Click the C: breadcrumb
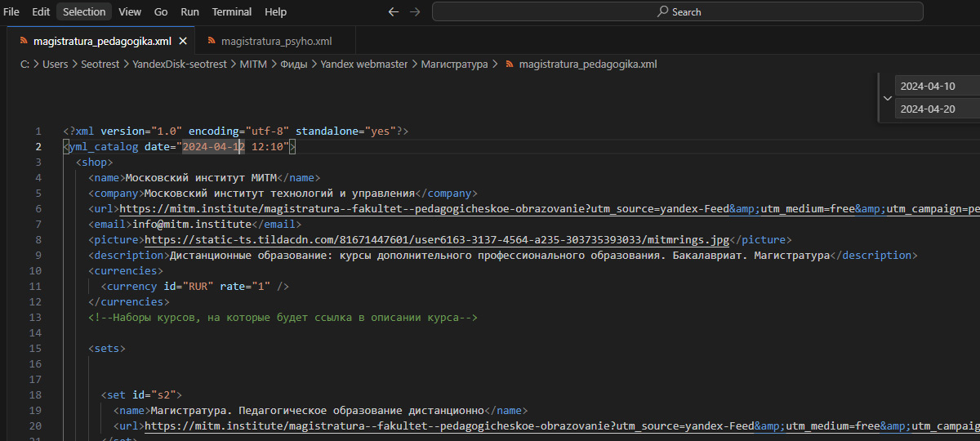The height and width of the screenshot is (441, 980). (25, 64)
